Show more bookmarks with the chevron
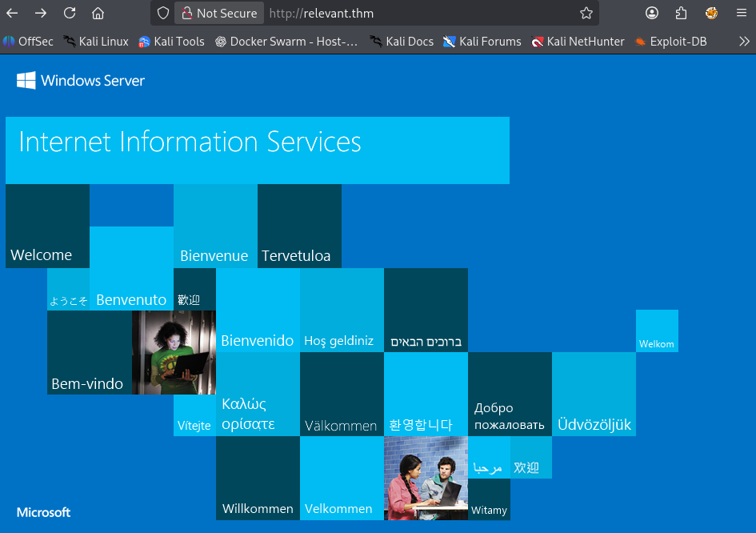756x533 pixels. point(744,42)
